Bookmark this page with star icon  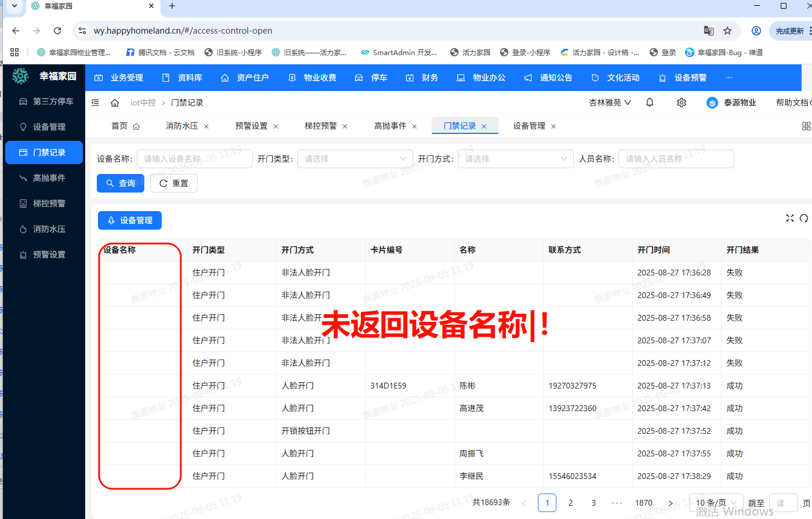pos(727,31)
